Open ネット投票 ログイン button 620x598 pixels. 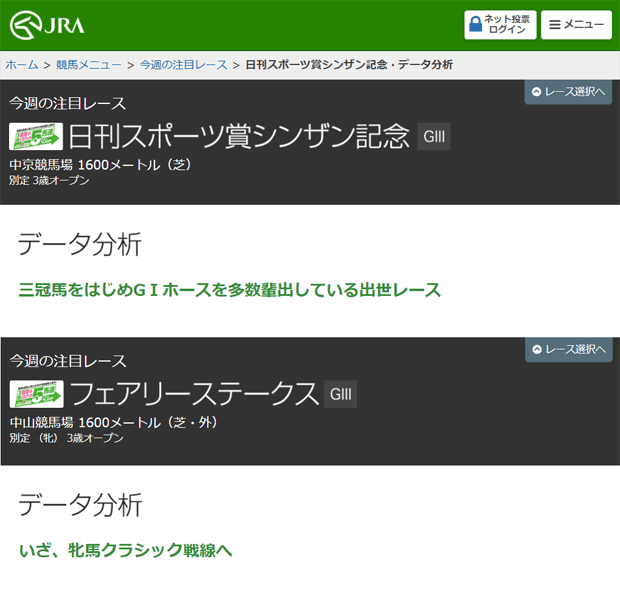pyautogui.click(x=500, y=25)
